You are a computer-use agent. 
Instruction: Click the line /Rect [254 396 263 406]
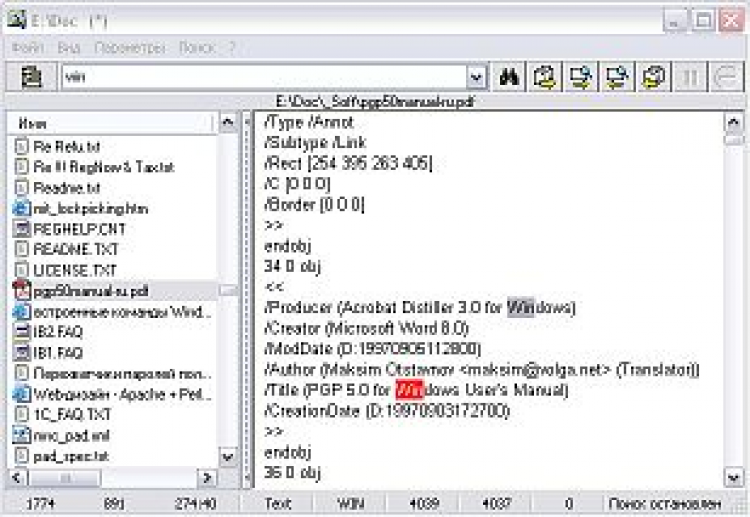tap(348, 163)
